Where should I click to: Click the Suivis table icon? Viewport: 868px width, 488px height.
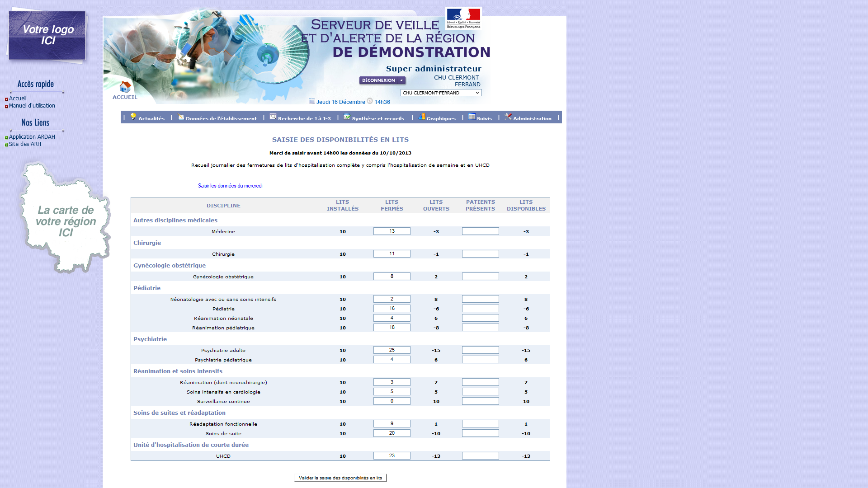pos(472,117)
